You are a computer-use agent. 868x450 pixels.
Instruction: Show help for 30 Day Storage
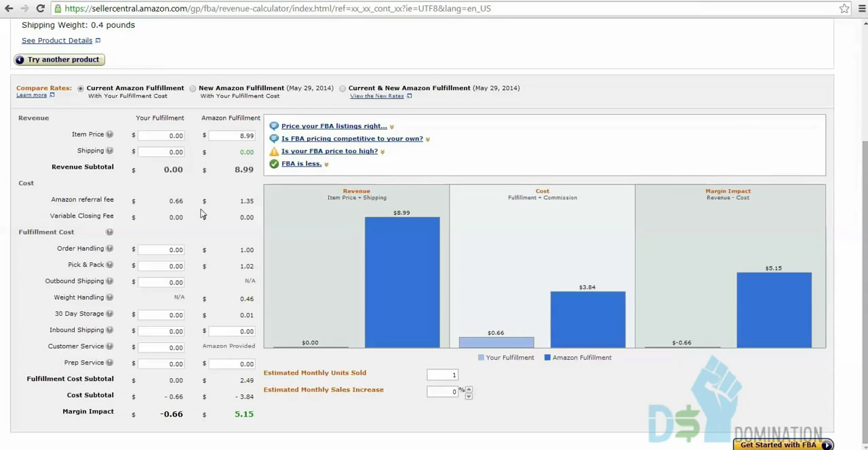tap(110, 314)
